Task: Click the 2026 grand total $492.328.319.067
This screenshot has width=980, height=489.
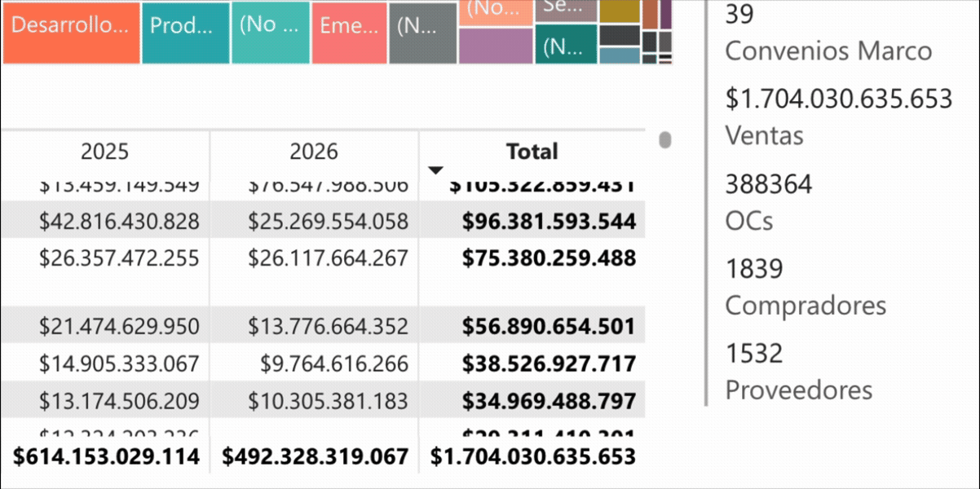Action: pyautogui.click(x=315, y=456)
